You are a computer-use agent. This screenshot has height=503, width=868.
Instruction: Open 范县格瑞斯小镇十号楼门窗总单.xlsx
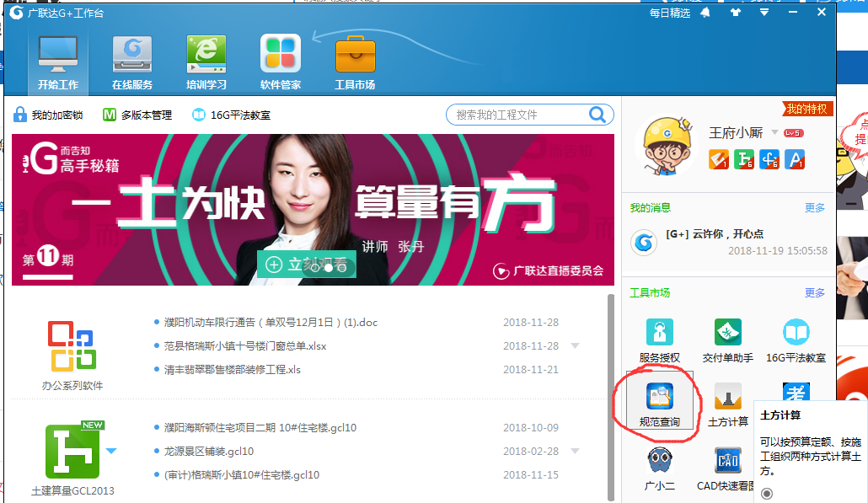(x=245, y=345)
